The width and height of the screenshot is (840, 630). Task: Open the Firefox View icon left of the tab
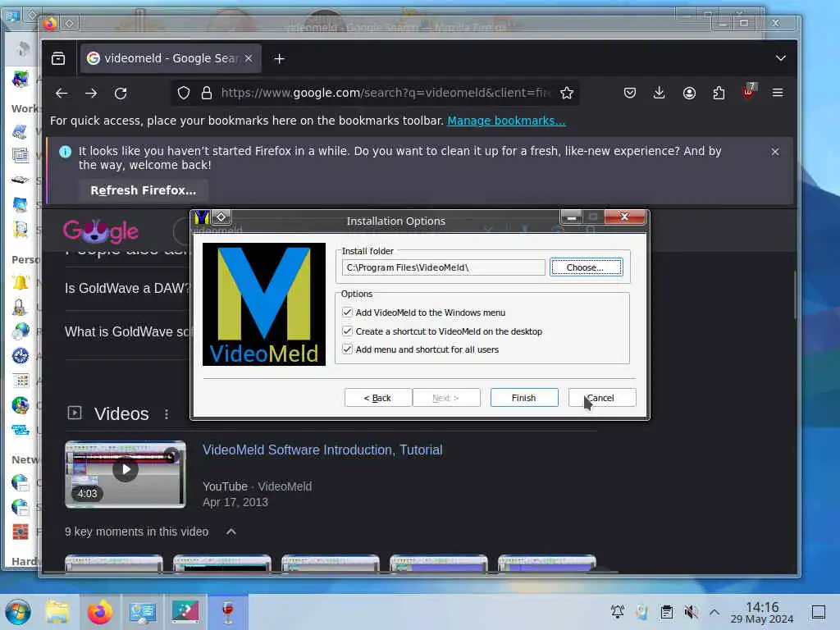(x=58, y=58)
